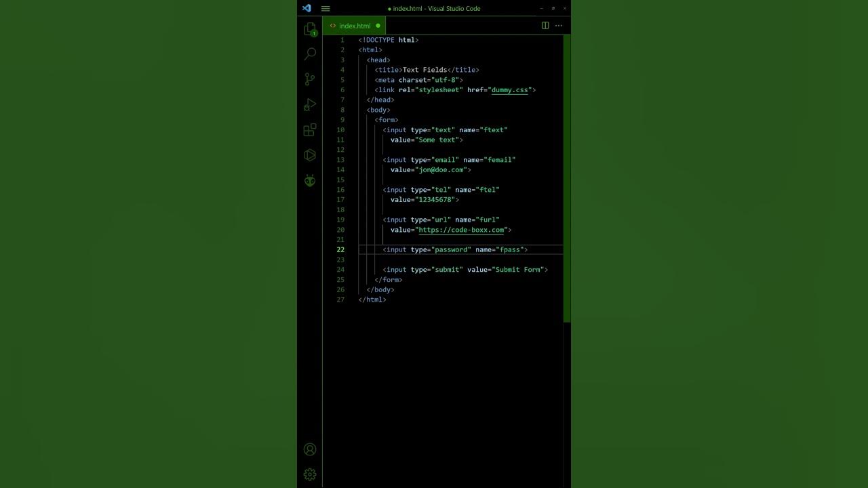Click the value="12345678" line

coord(425,200)
